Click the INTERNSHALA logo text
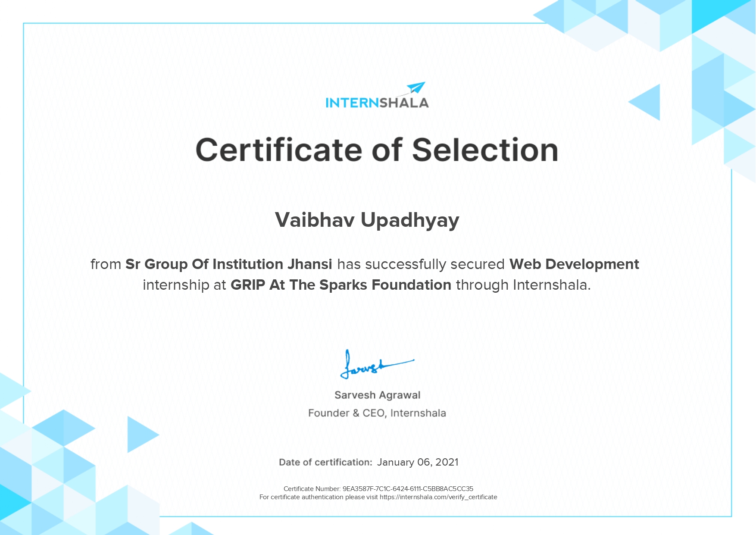This screenshot has height=535, width=756. (x=377, y=103)
